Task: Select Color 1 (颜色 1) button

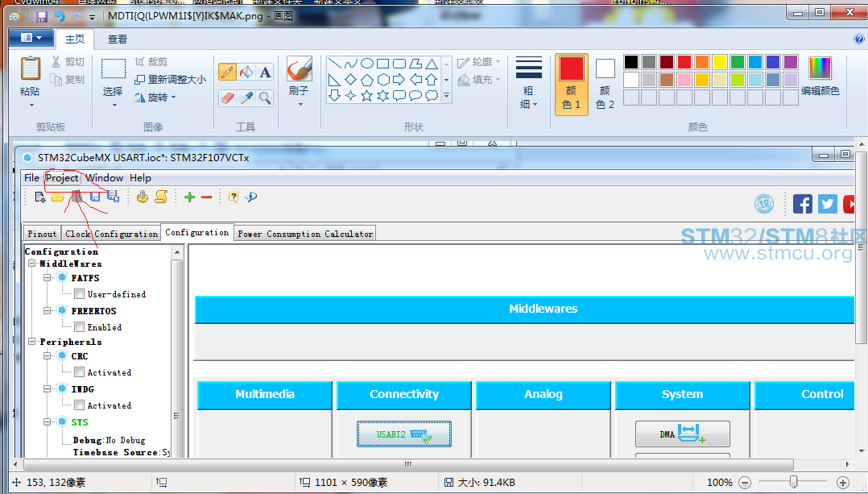Action: click(572, 84)
